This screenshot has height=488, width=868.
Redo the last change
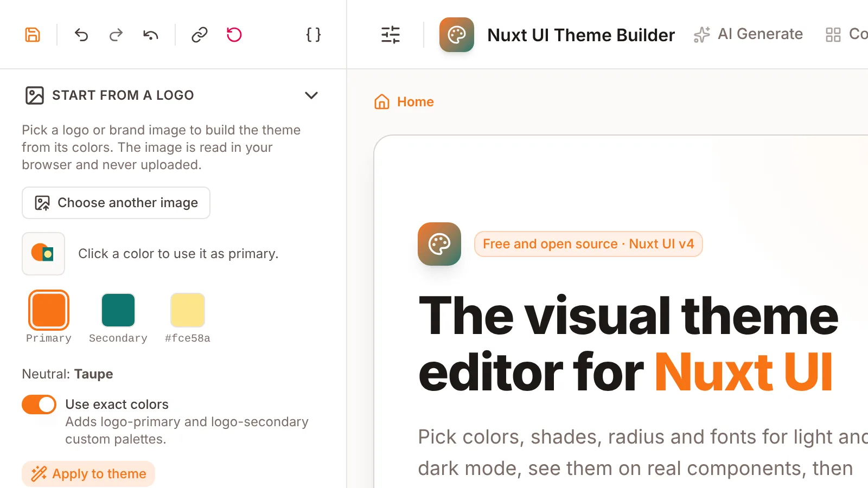click(x=116, y=35)
